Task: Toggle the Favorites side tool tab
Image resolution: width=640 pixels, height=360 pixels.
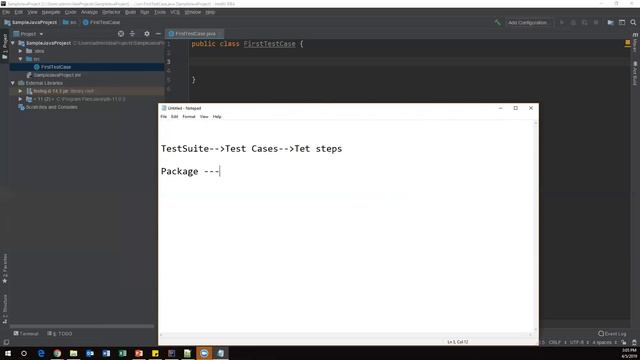Action: 4,269
